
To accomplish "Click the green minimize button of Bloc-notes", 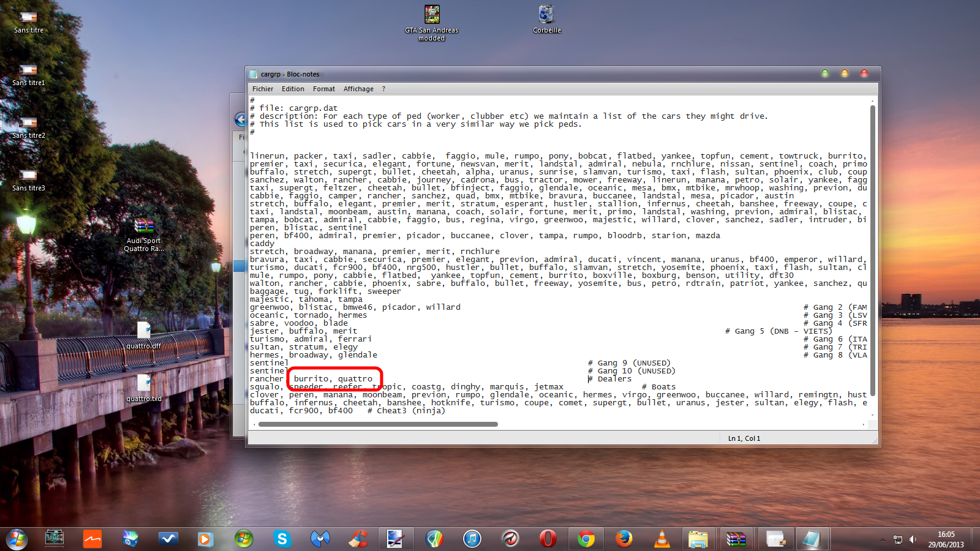I will (825, 73).
